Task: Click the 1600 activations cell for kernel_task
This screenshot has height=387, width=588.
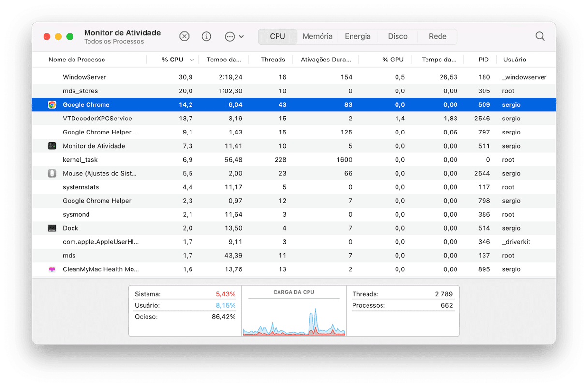Action: tap(344, 160)
